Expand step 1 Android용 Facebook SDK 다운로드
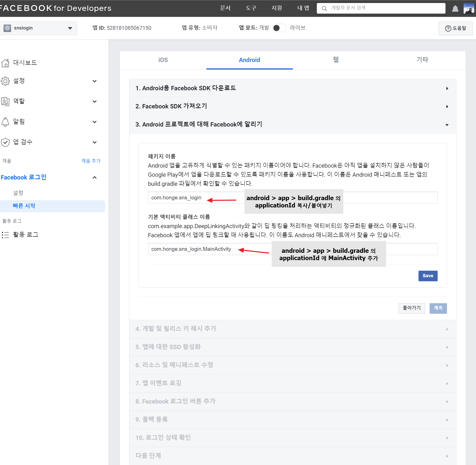The height and width of the screenshot is (465, 476). [293, 88]
